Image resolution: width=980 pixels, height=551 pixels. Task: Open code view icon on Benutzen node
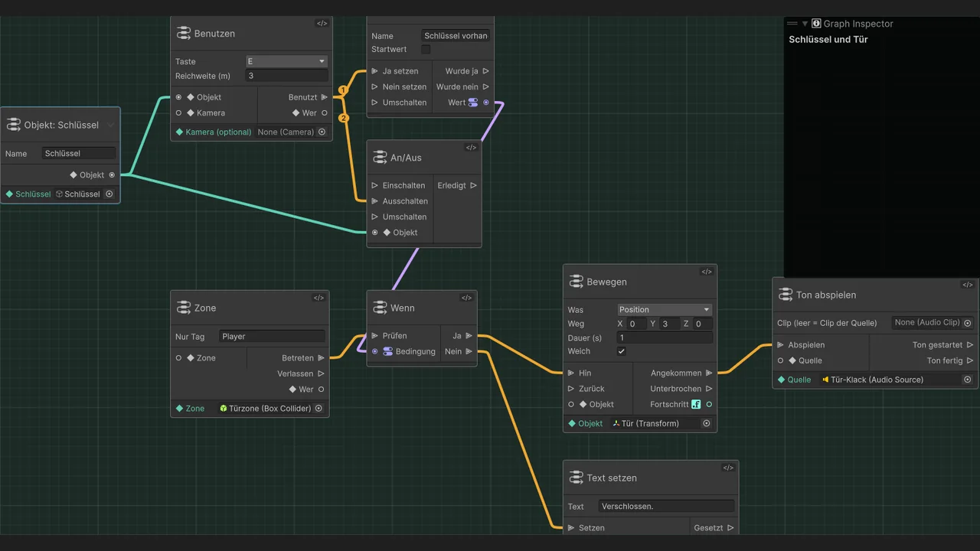(322, 24)
